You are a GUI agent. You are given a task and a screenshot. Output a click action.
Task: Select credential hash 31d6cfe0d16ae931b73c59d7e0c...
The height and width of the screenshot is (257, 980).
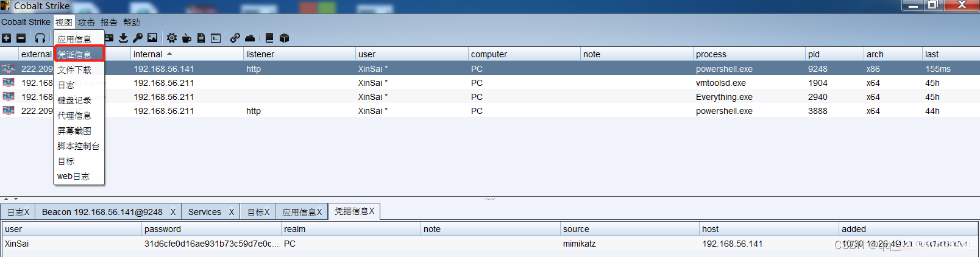(x=211, y=244)
